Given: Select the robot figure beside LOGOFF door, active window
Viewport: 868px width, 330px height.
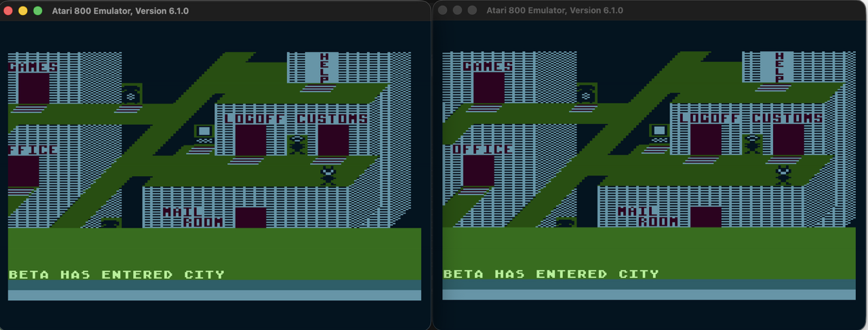Looking at the screenshot, I should 297,145.
